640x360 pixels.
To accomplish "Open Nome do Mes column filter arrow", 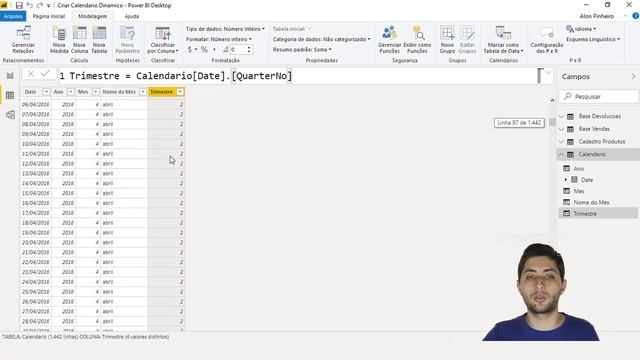I will [143, 92].
